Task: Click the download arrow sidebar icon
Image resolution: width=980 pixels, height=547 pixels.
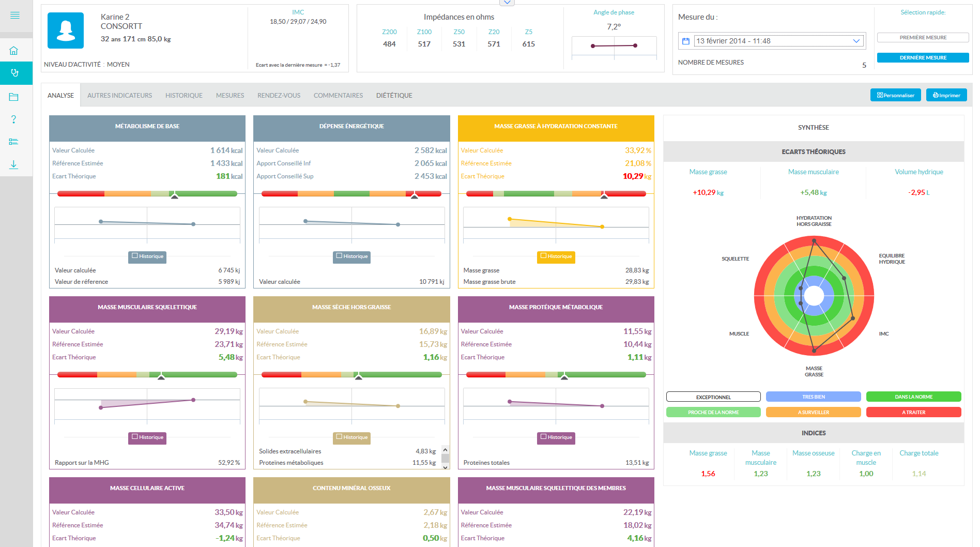Action: (14, 164)
